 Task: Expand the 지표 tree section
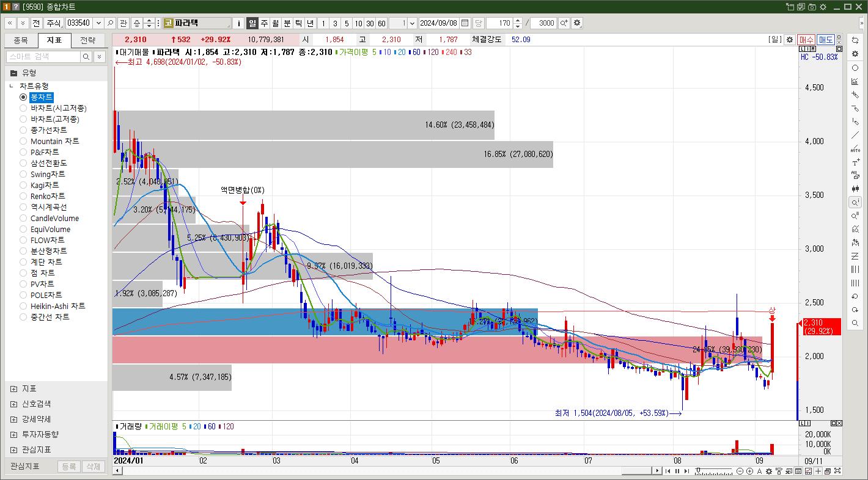14,388
